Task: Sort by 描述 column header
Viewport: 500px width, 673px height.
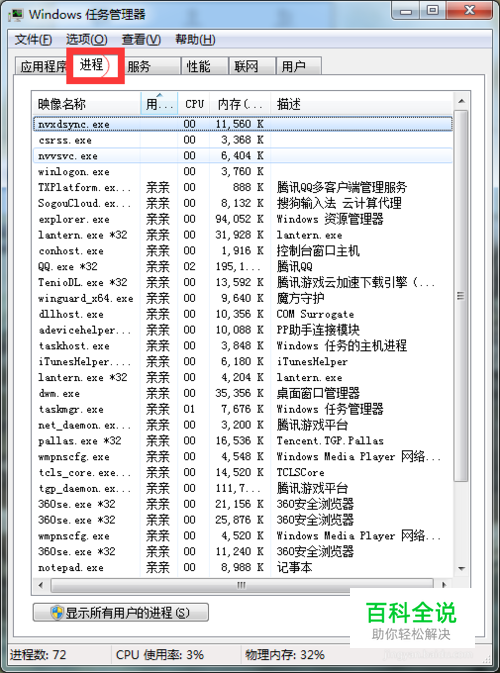Action: coord(361,104)
